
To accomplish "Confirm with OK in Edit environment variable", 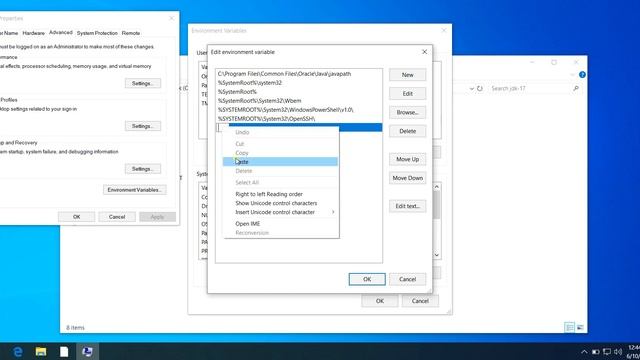I will (367, 279).
